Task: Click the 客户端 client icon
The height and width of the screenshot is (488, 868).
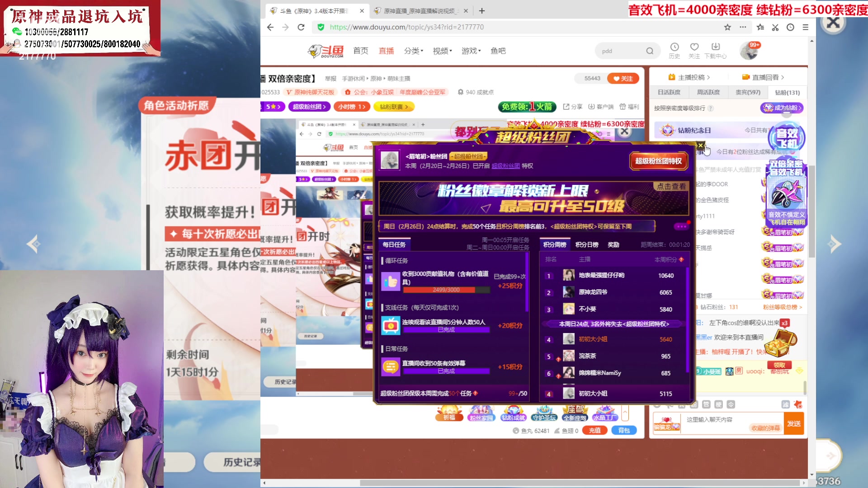Action: [x=601, y=107]
